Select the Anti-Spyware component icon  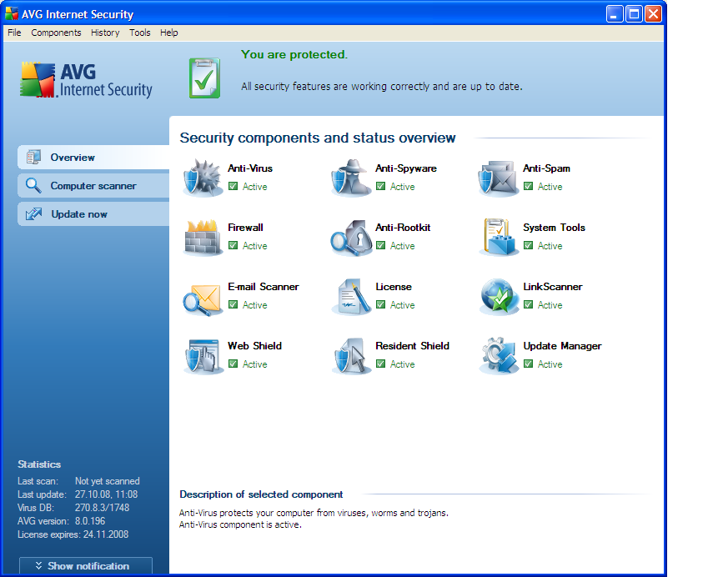pos(351,178)
